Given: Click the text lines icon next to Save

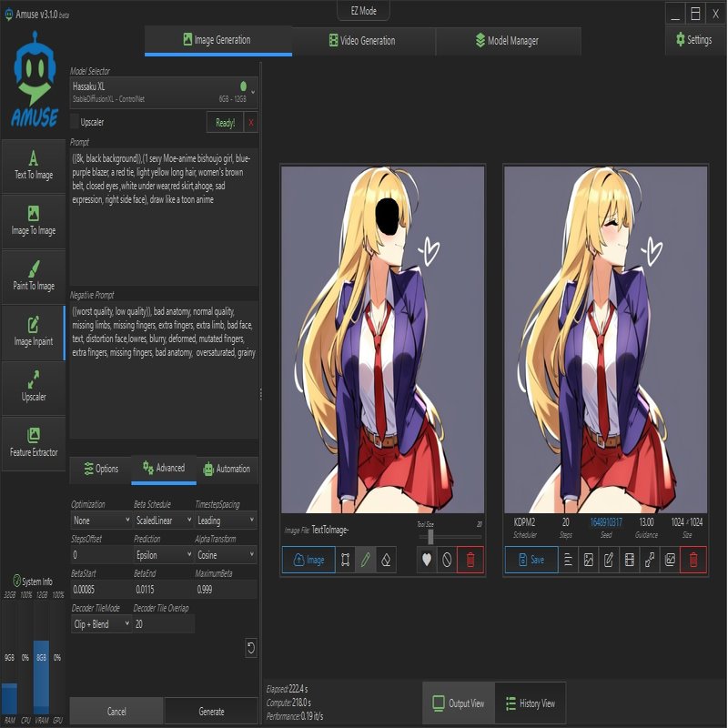Looking at the screenshot, I should (568, 560).
